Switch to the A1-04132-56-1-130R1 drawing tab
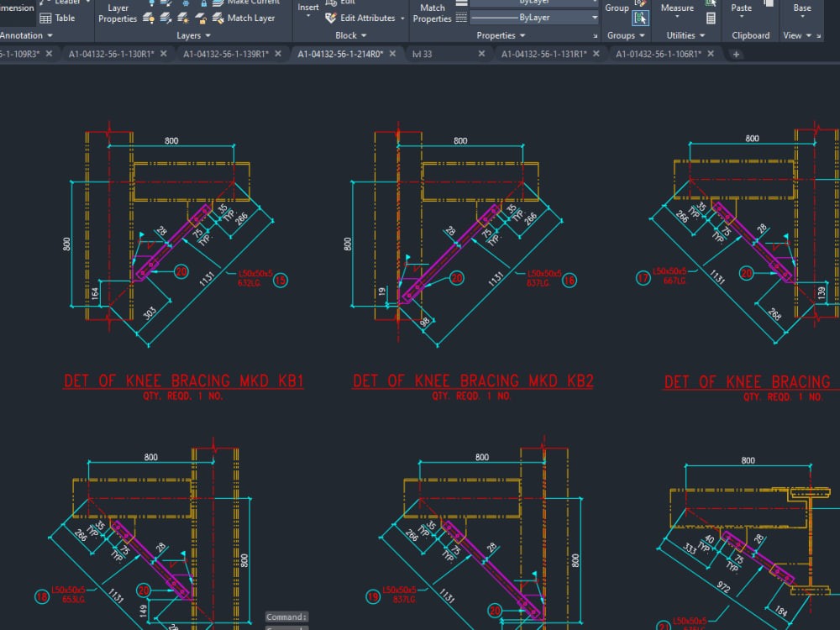The image size is (840, 630). click(x=111, y=54)
